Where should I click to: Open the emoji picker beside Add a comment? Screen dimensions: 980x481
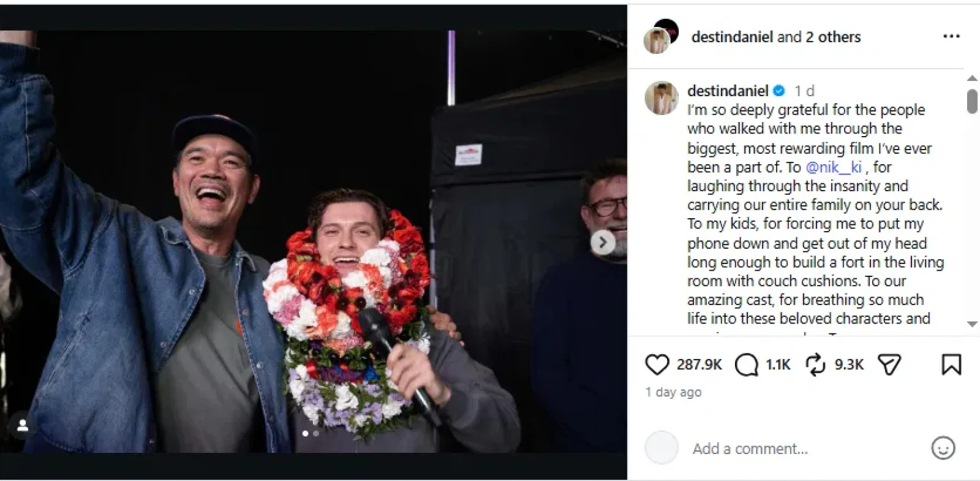943,448
